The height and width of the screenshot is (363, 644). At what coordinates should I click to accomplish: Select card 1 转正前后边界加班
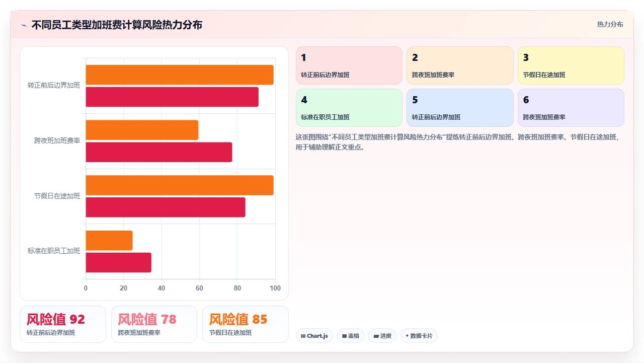(349, 65)
